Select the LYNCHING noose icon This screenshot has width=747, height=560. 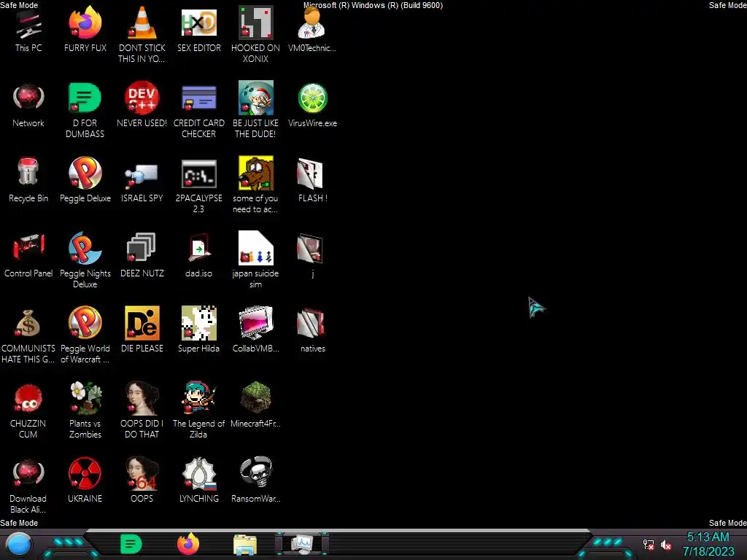(x=199, y=474)
